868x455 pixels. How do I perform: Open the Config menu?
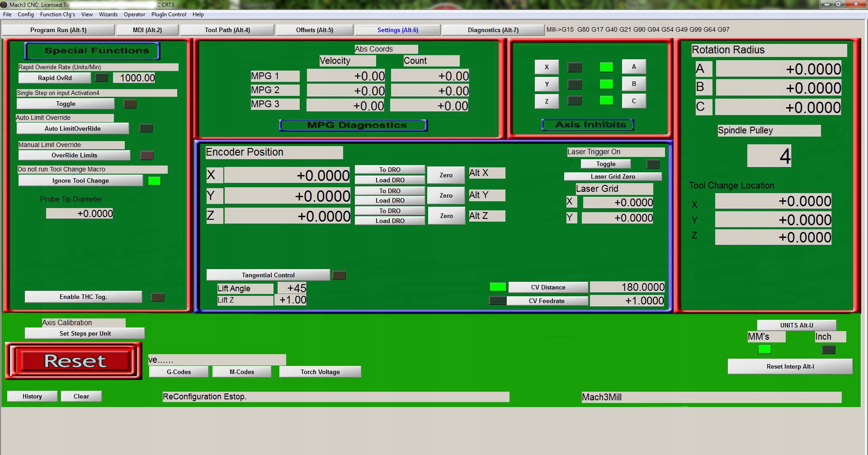pyautogui.click(x=26, y=14)
